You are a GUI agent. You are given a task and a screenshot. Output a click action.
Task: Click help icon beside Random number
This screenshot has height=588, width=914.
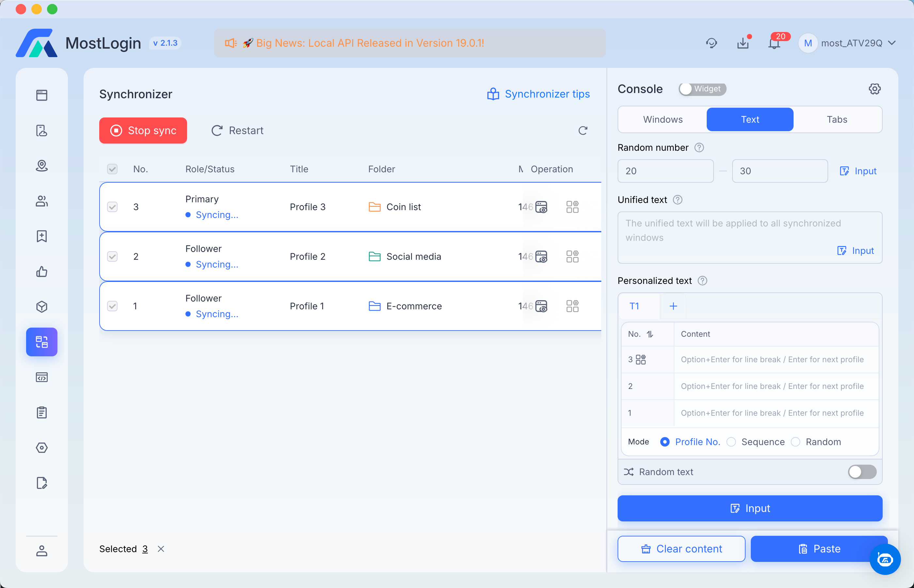coord(699,148)
